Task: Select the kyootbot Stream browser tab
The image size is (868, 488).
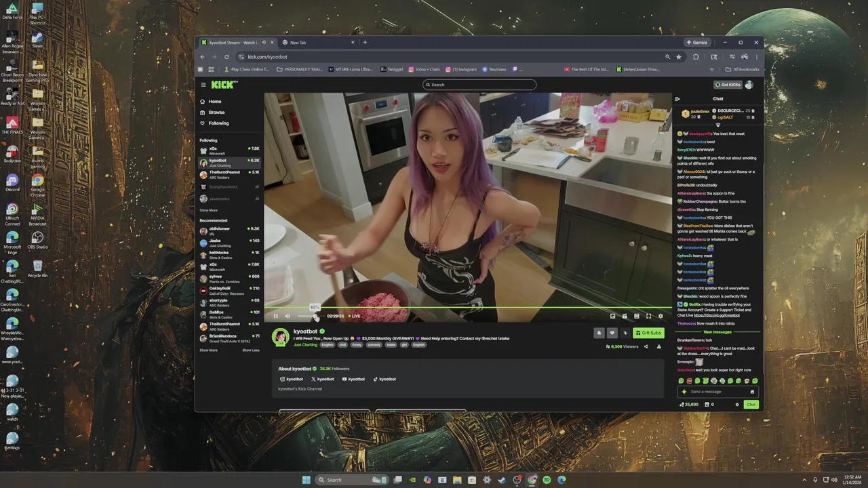Action: (238, 42)
